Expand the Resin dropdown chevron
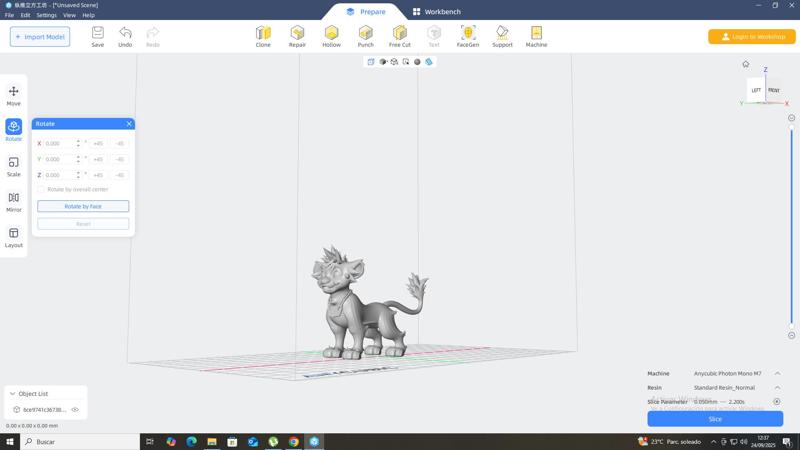Image resolution: width=800 pixels, height=450 pixels. (x=778, y=388)
